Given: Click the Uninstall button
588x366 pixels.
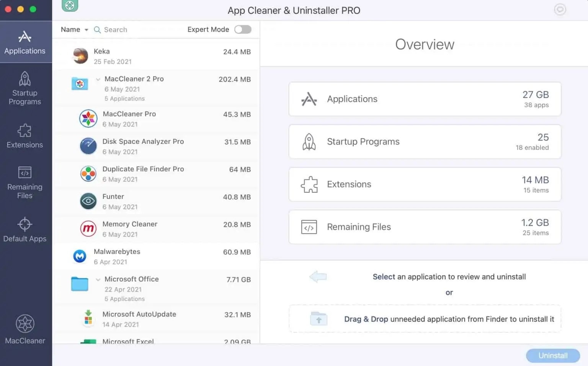Looking at the screenshot, I should click(553, 356).
